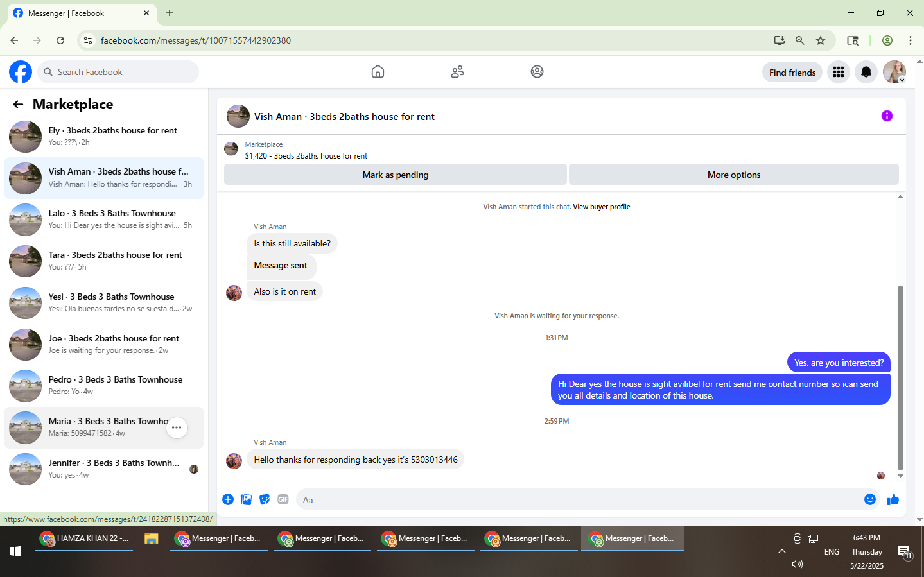Click the browser address bar URL

click(196, 40)
